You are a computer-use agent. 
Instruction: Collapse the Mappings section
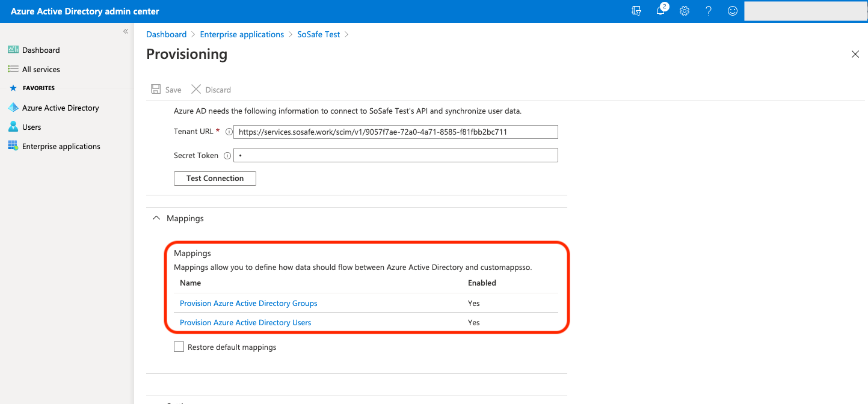(156, 218)
